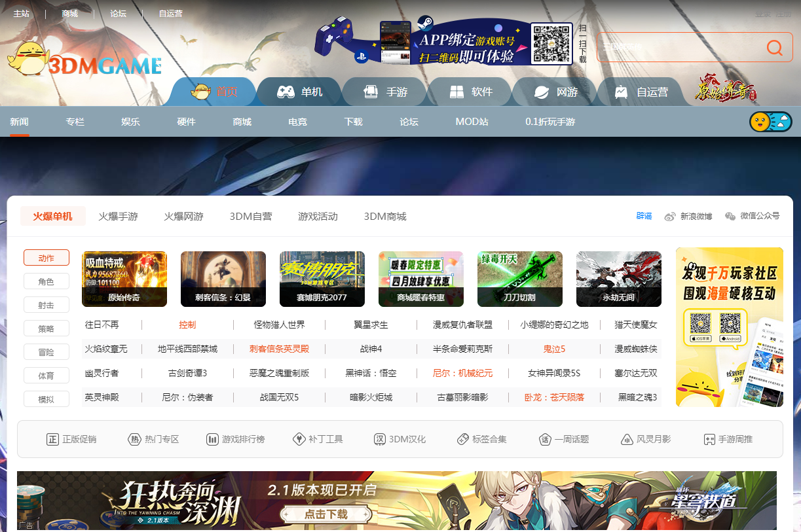
Task: Open 专栏 in the sub-navigation bar
Action: (x=75, y=122)
